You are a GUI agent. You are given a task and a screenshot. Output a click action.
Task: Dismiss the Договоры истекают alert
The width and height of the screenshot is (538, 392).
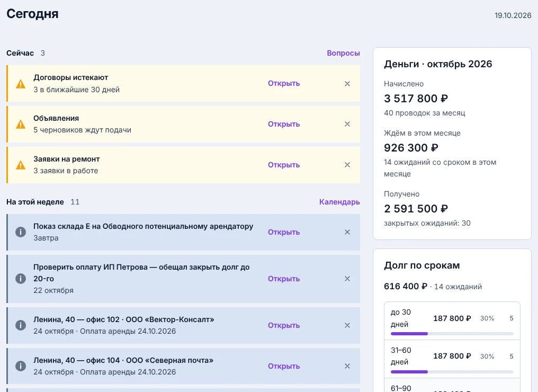(x=347, y=84)
